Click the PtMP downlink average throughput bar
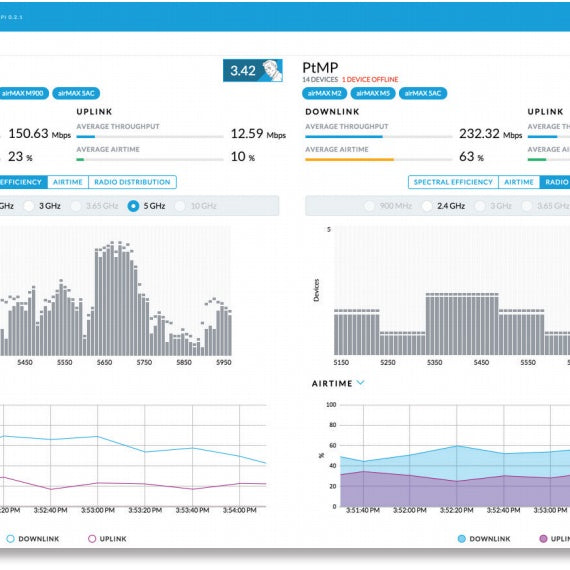Viewport: 570px width, 570px height. (x=378, y=137)
